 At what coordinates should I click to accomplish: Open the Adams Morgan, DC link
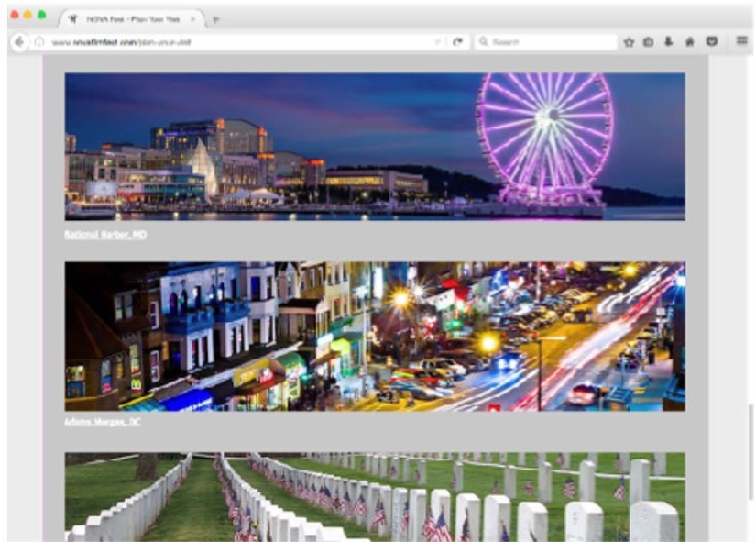click(102, 423)
